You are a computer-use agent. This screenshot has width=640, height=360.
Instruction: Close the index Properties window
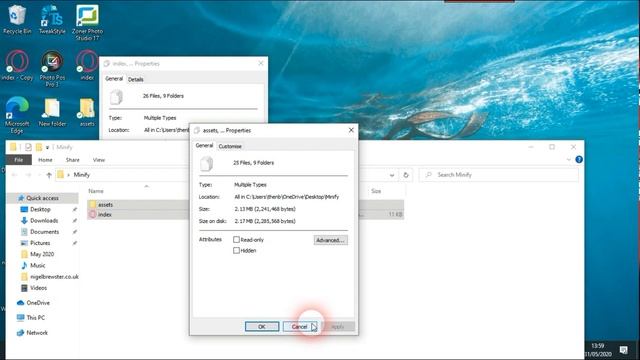(x=261, y=63)
